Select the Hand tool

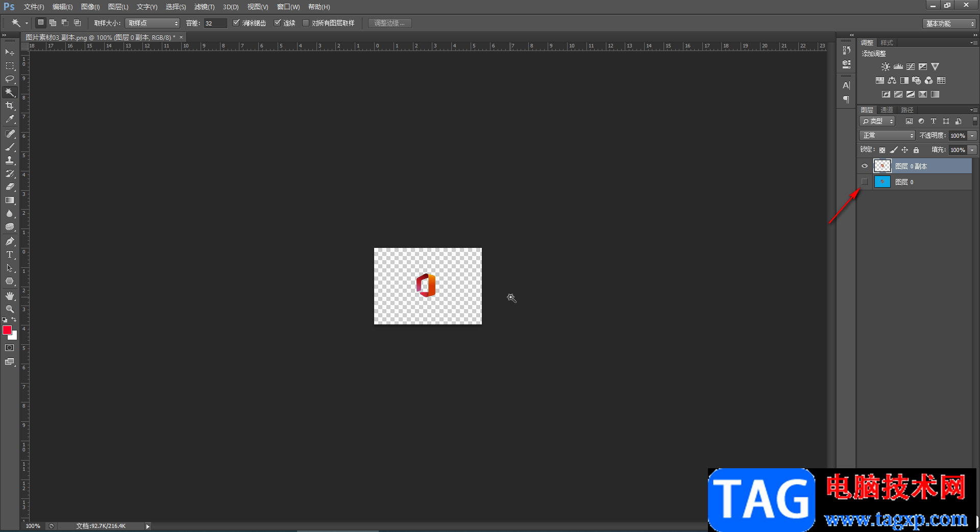pos(10,296)
